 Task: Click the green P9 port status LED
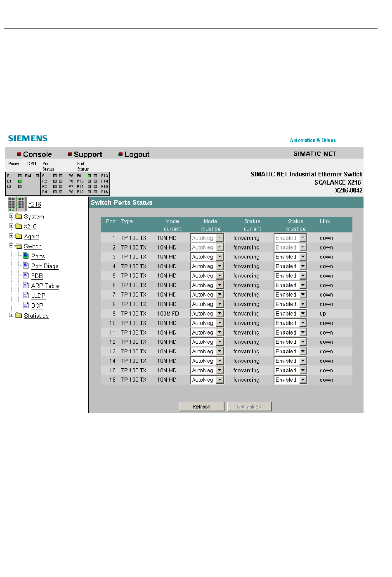coord(89,176)
